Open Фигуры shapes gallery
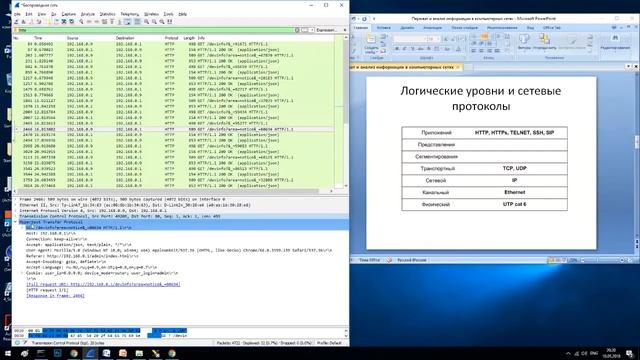Image resolution: width=640 pixels, height=360 pixels. click(524, 42)
